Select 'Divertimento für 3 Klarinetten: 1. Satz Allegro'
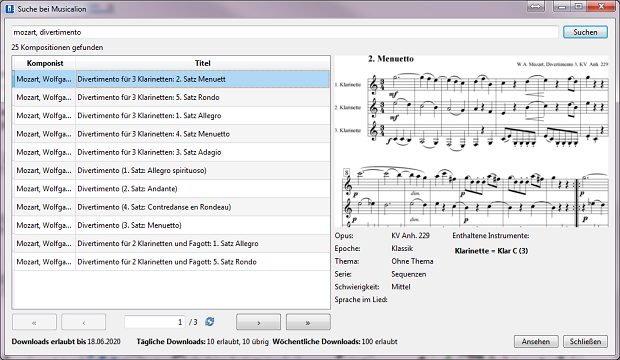 (171, 116)
